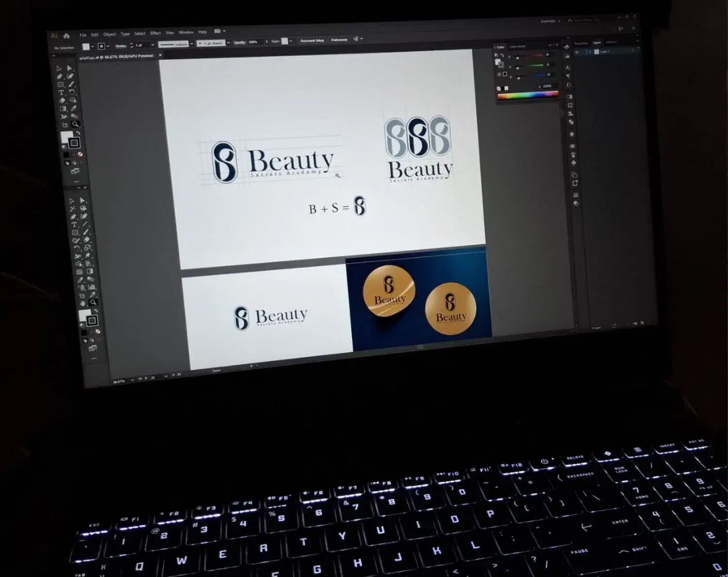
Task: Open the Help menu
Action: tap(203, 32)
